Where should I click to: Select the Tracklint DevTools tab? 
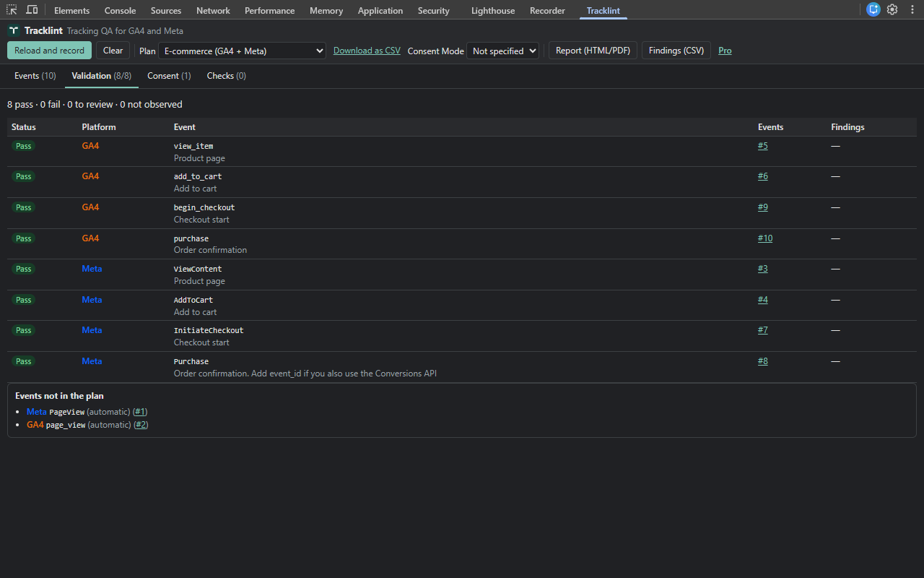[603, 11]
